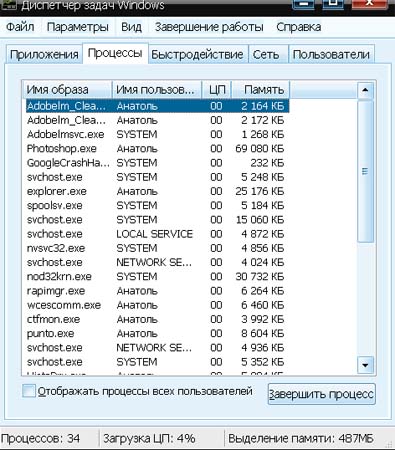Open the Файл menu
This screenshot has height=450, width=395.
coord(20,27)
